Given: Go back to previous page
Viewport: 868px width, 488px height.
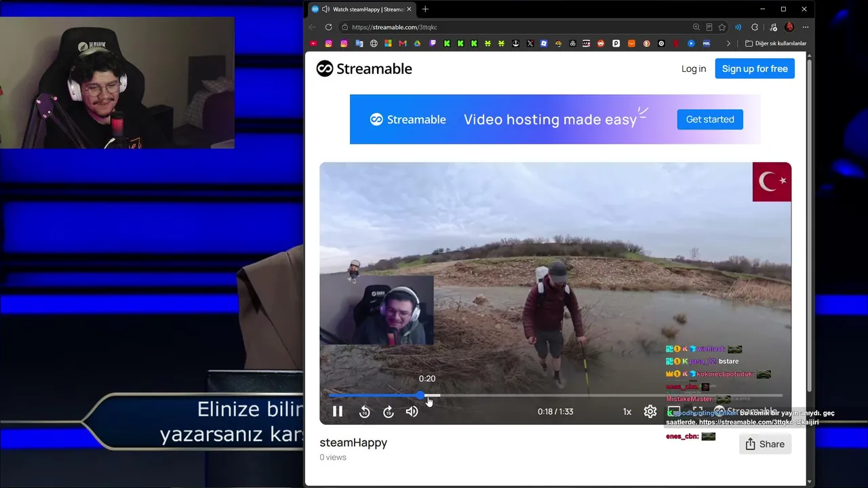Looking at the screenshot, I should coord(312,27).
